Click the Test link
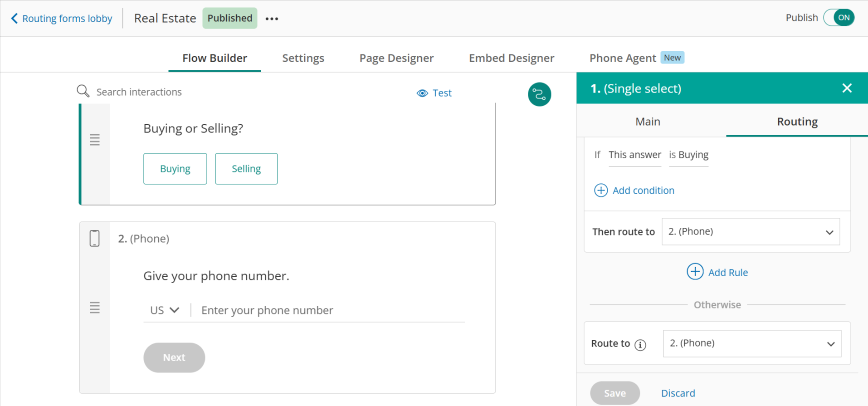Viewport: 868px width, 406px height. click(x=442, y=93)
